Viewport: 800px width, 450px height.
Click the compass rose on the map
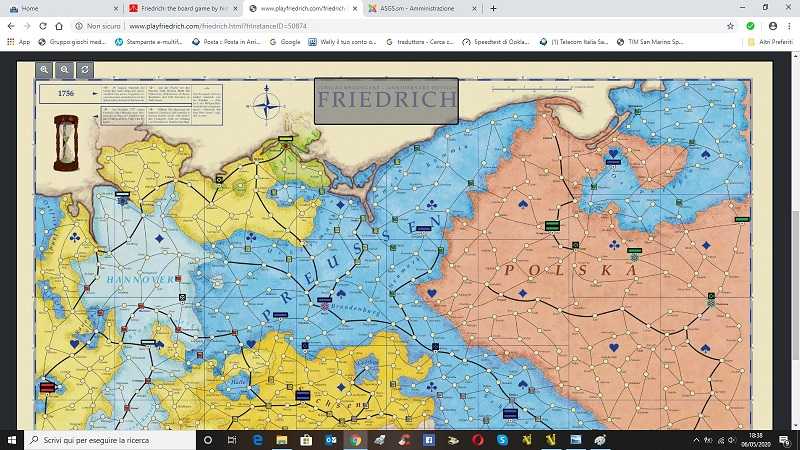[266, 105]
